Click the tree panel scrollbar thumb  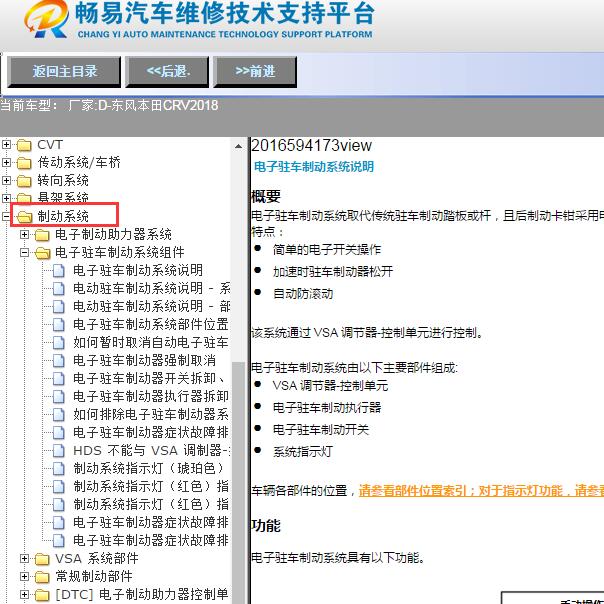238,482
